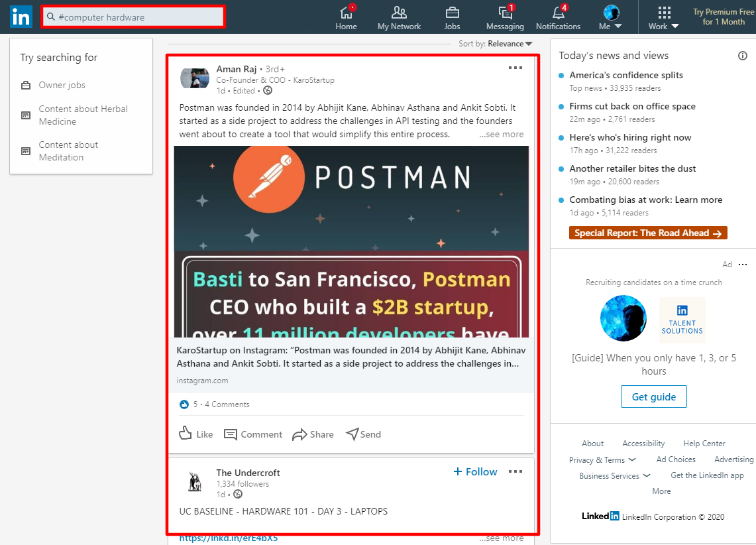This screenshot has width=756, height=545.
Task: Click Get the LinkedIn app link
Action: tap(707, 475)
